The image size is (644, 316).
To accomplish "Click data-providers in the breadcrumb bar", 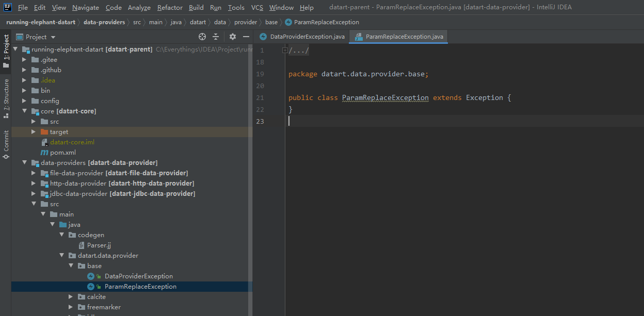I will coord(104,22).
